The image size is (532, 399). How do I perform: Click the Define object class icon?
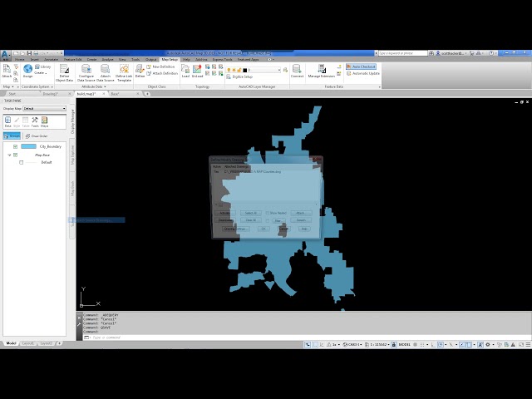[140, 71]
